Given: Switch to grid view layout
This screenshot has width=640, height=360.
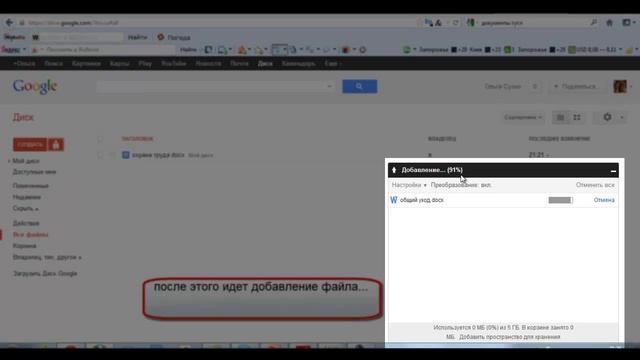Looking at the screenshot, I should (577, 118).
